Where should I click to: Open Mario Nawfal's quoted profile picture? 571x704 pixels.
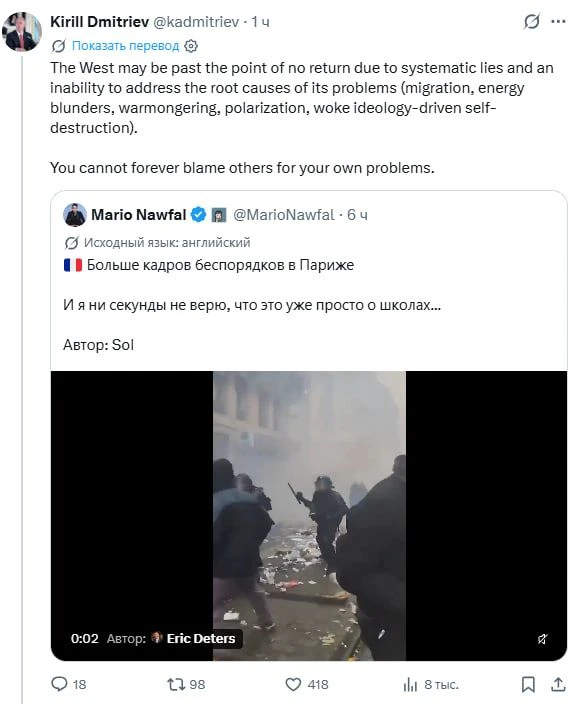(x=75, y=215)
